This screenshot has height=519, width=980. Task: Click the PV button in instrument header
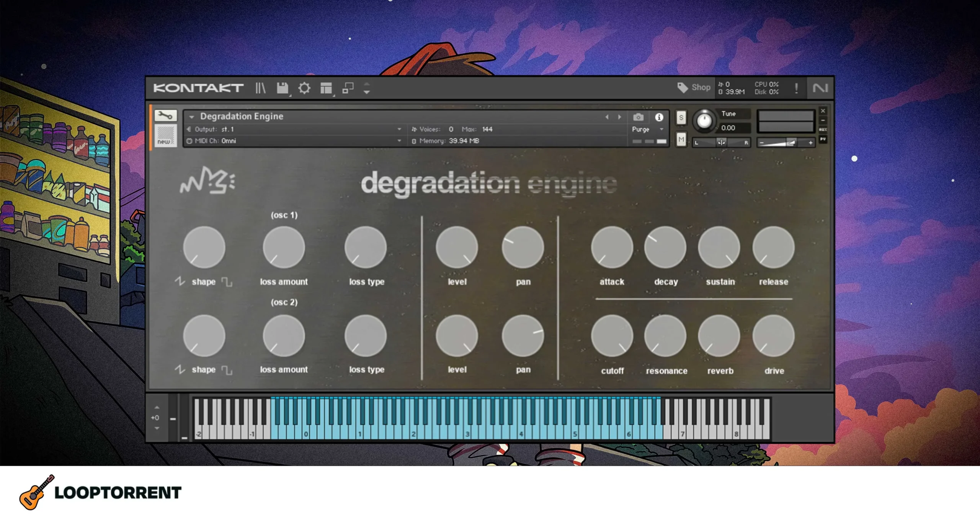pyautogui.click(x=823, y=139)
